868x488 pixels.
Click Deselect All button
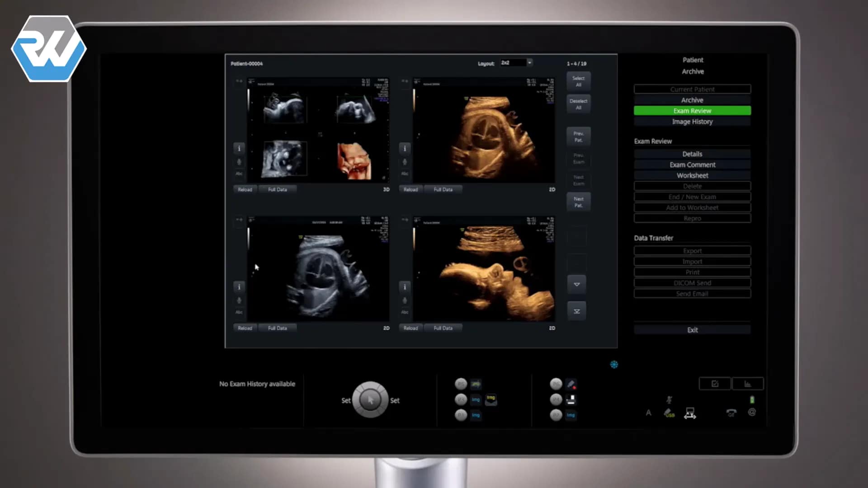click(x=579, y=104)
